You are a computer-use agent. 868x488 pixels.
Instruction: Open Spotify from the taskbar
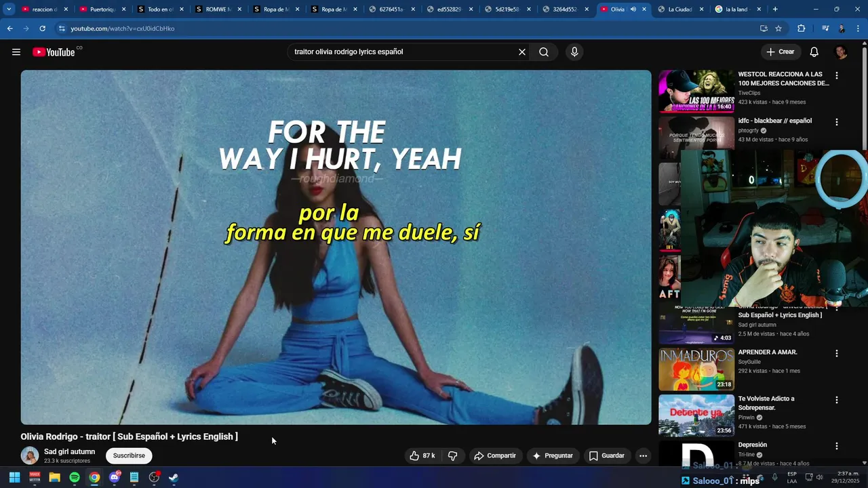pos(75,477)
